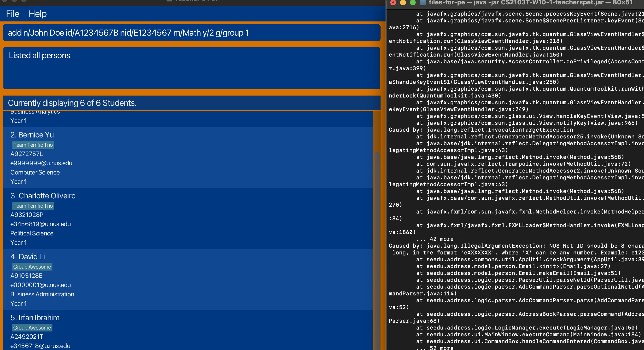644x350 pixels.
Task: Open the Help menu
Action: pos(38,14)
